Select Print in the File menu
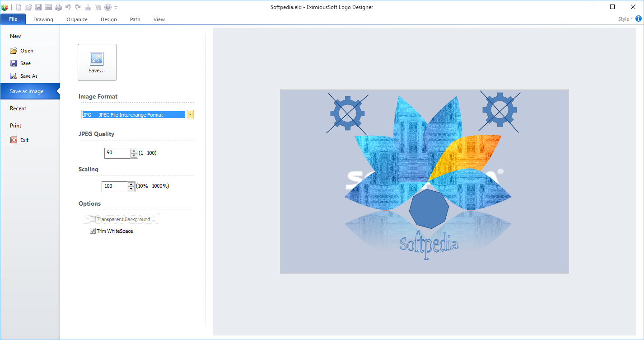Image resolution: width=644 pixels, height=340 pixels. [x=16, y=126]
